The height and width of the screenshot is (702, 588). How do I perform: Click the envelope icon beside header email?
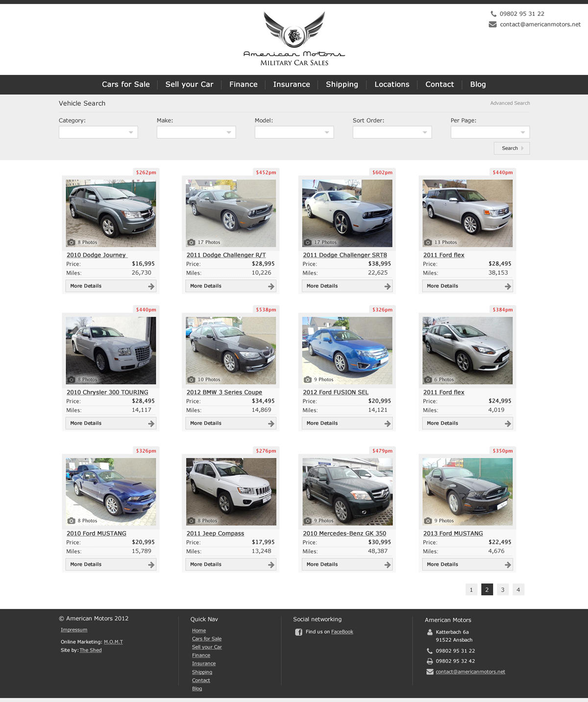tap(492, 25)
